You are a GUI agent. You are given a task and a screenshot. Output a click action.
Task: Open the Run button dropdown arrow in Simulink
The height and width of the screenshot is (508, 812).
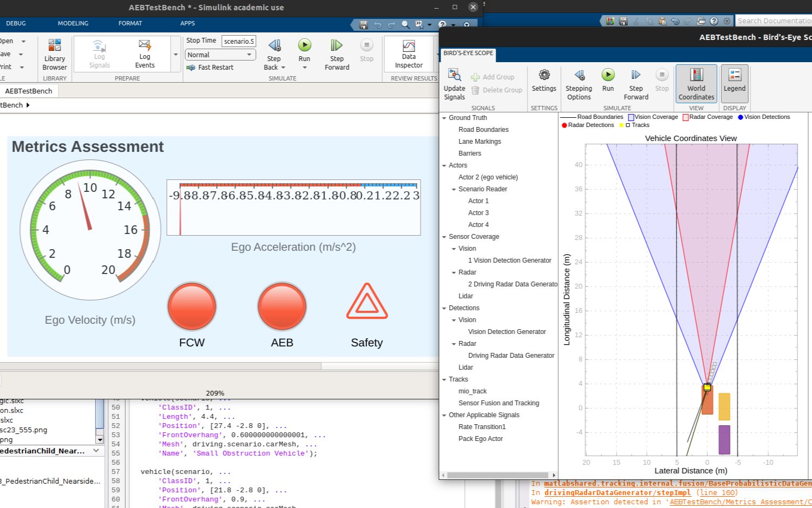pos(304,68)
